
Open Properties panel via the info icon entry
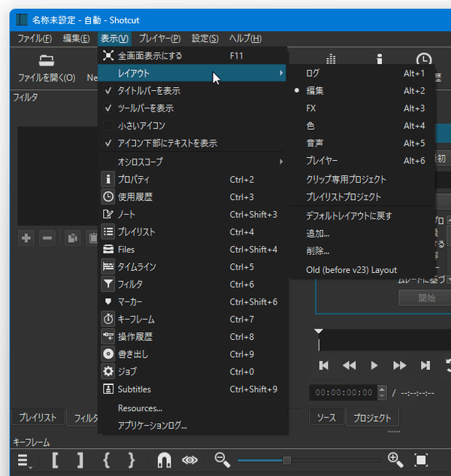point(108,179)
